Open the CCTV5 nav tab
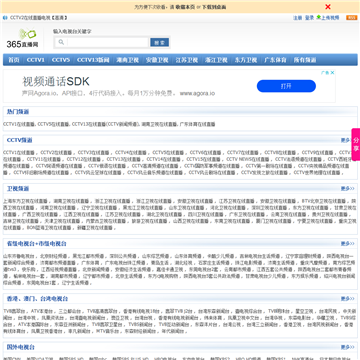 pos(61,60)
